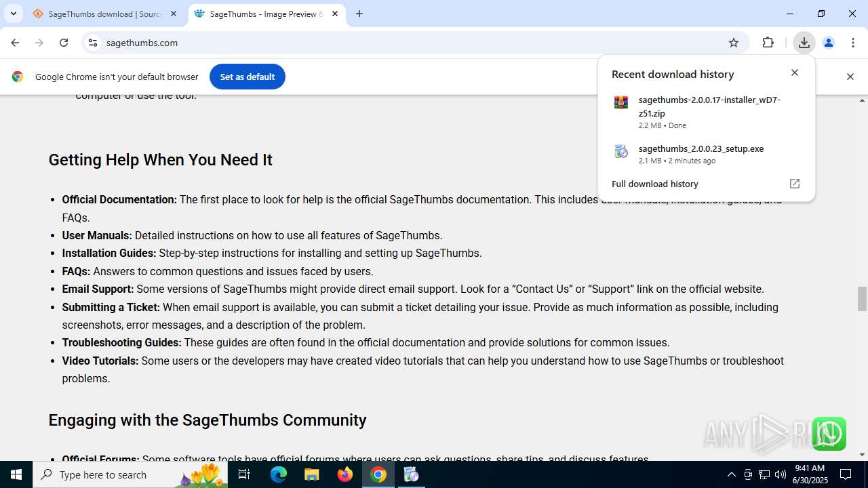Set Chrome as default browser

click(x=248, y=77)
